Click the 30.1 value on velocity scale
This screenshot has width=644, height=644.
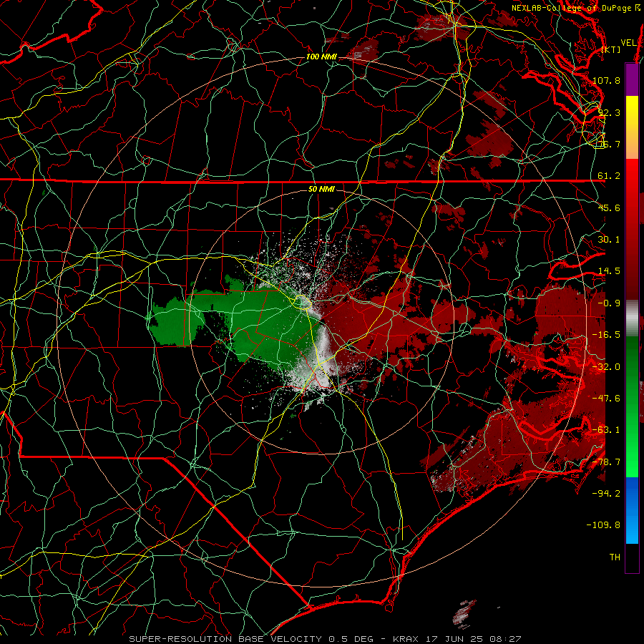[x=609, y=240]
